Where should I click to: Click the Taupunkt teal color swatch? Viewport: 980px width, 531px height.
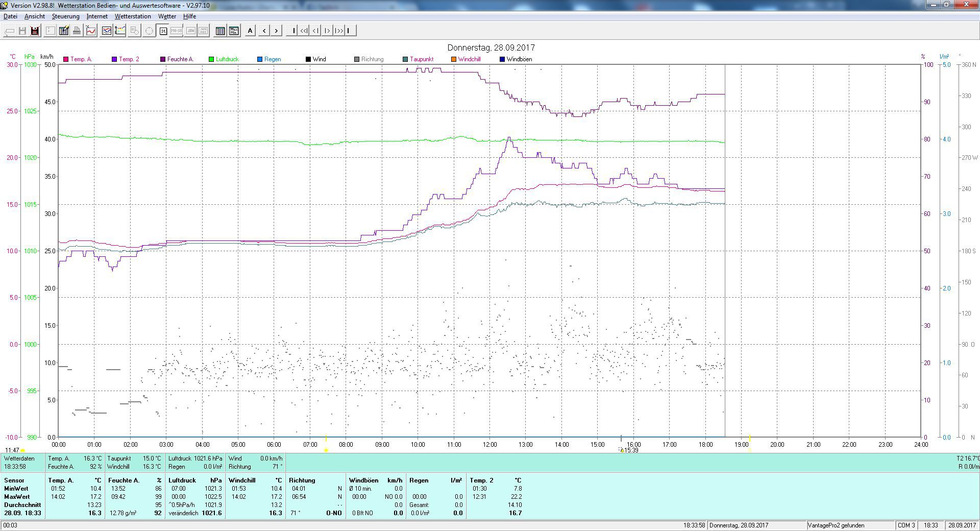pos(405,59)
